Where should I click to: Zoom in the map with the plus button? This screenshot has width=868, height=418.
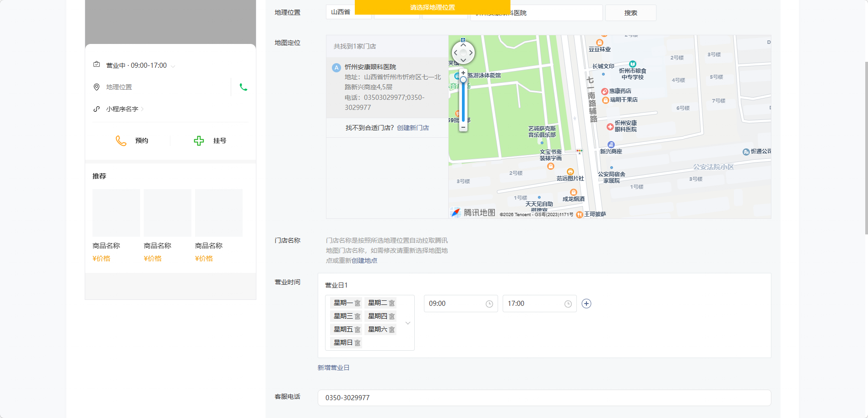click(x=463, y=73)
